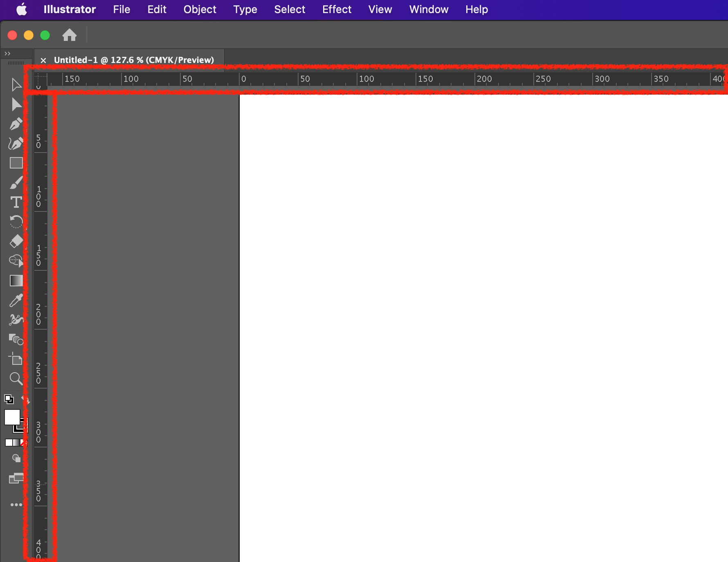The height and width of the screenshot is (562, 728).
Task: Select the Shape Builder tool
Action: [16, 261]
